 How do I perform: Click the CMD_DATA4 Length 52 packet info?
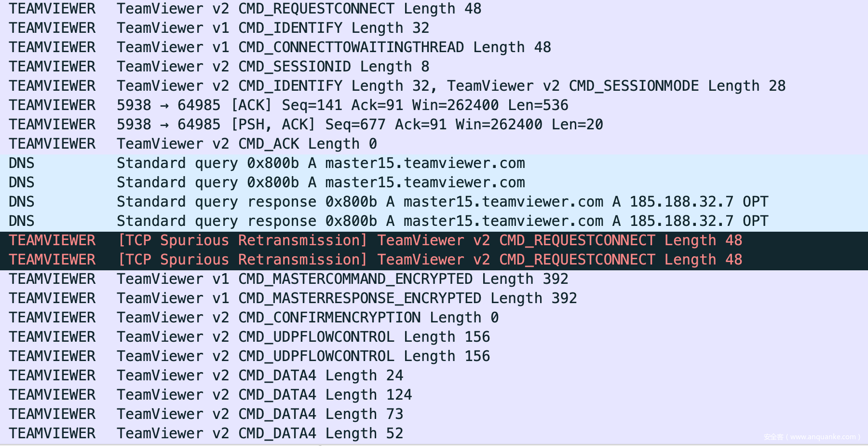pyautogui.click(x=260, y=433)
